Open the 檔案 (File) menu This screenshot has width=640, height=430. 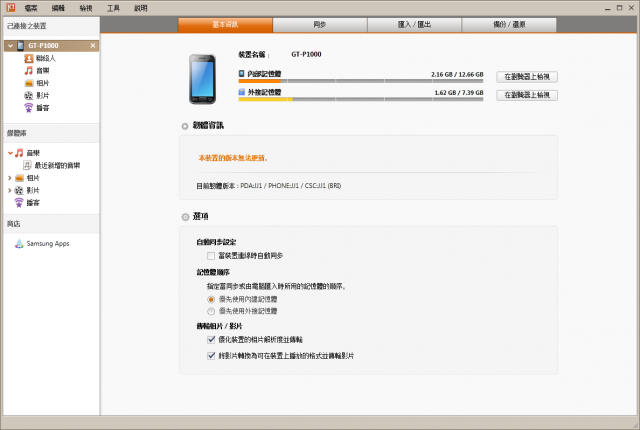tap(31, 8)
